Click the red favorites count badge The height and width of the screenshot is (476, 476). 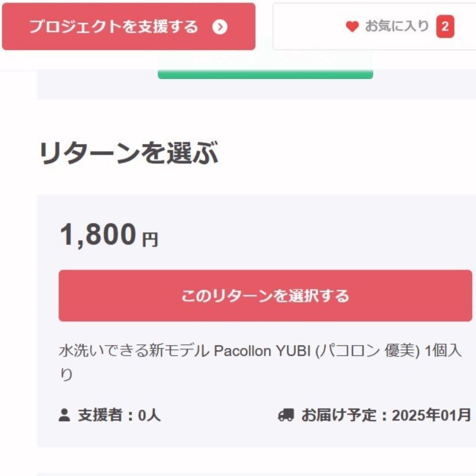(x=445, y=27)
